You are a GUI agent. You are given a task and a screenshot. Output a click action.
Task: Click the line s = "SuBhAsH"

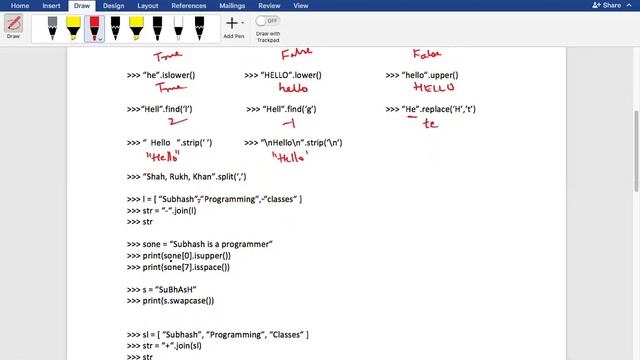pos(162,289)
